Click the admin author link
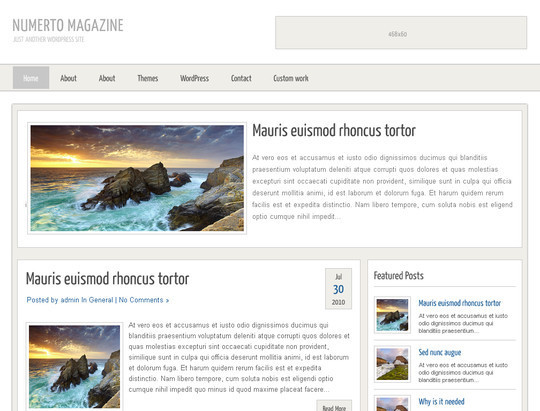The width and height of the screenshot is (540, 411). 70,300
